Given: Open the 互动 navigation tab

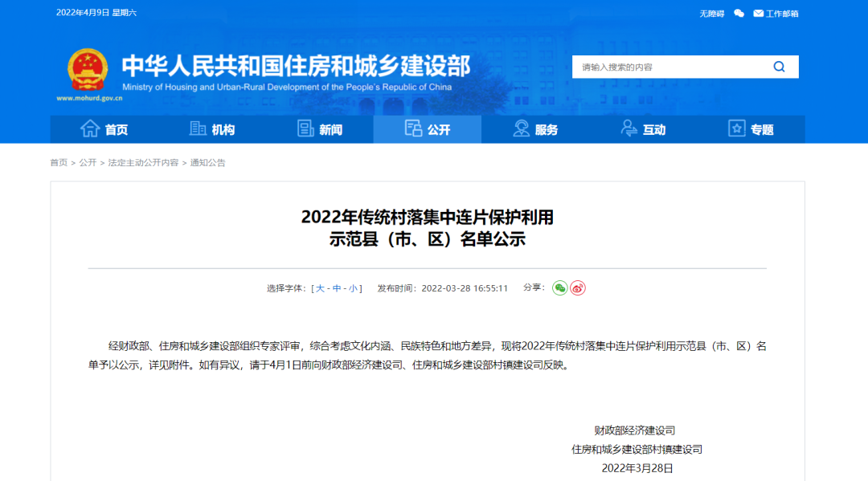Looking at the screenshot, I should (643, 129).
